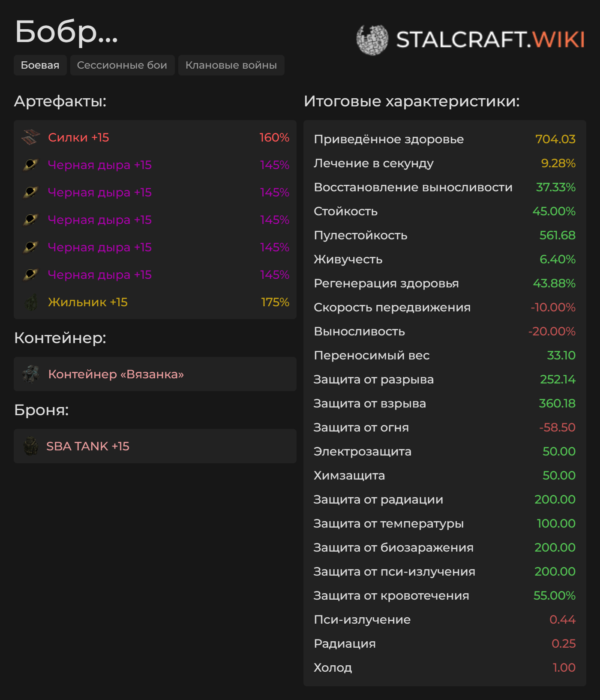Screen dimensions: 600x700
Task: Click the third Черная дыра artifact icon
Action: [x=31, y=220]
